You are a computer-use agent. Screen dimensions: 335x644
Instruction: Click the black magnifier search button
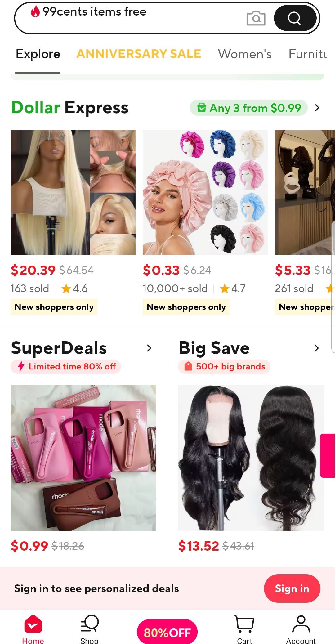(x=295, y=18)
